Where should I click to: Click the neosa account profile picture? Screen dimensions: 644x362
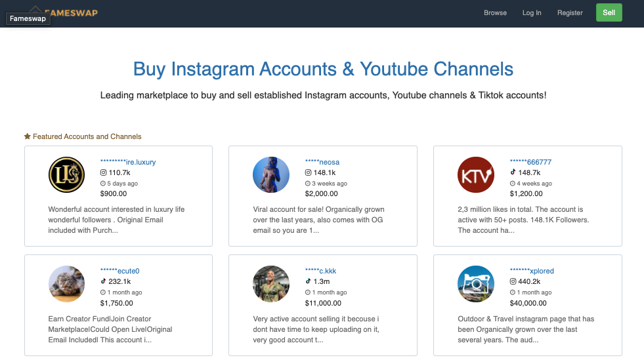pyautogui.click(x=271, y=175)
